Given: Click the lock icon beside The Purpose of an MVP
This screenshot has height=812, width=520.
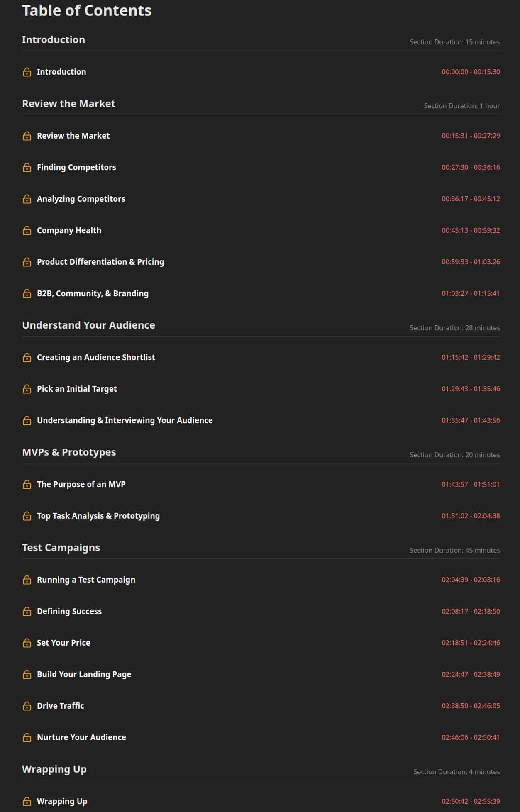Looking at the screenshot, I should (x=27, y=484).
